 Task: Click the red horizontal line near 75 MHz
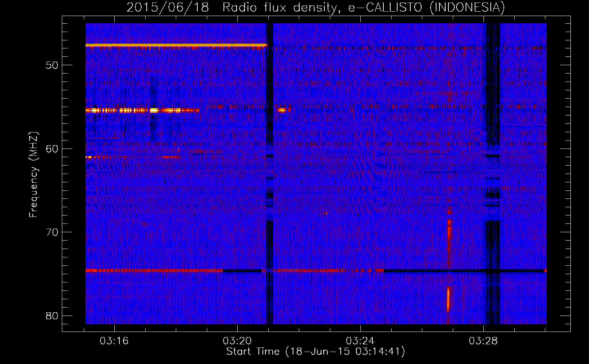point(154,271)
